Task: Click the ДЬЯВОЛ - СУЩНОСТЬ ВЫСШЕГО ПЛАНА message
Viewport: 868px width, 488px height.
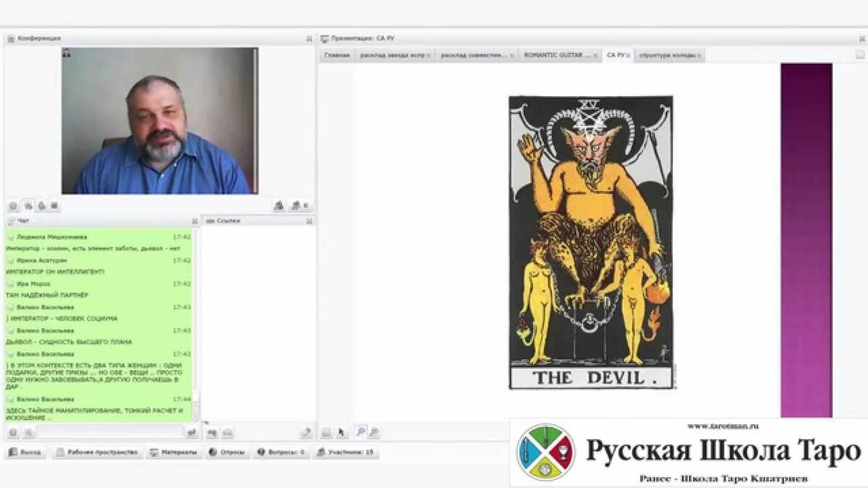Action: [69, 341]
